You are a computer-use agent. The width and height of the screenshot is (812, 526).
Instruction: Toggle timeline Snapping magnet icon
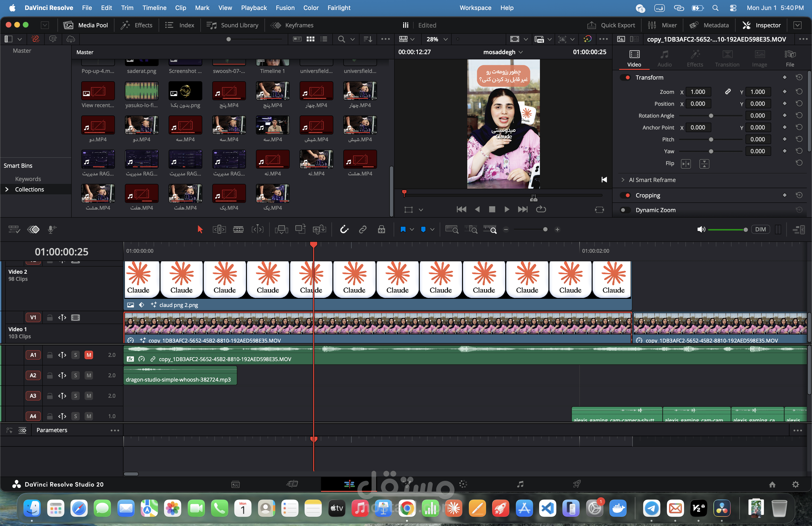click(344, 229)
